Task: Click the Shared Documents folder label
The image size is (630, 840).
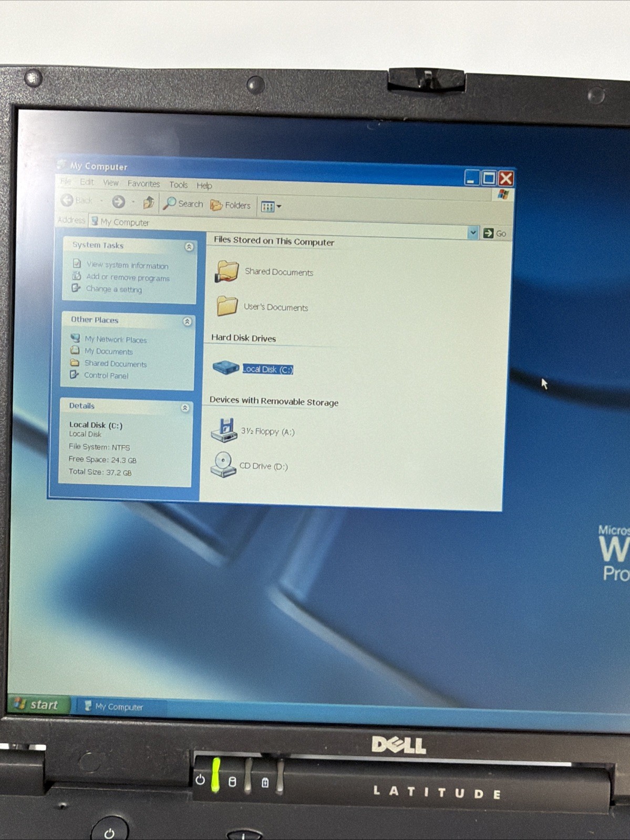Action: [279, 272]
